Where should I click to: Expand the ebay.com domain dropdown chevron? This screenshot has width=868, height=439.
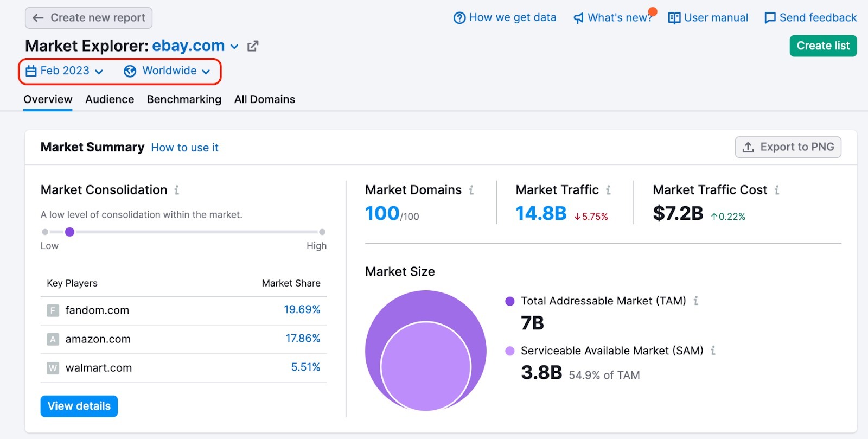(x=234, y=47)
